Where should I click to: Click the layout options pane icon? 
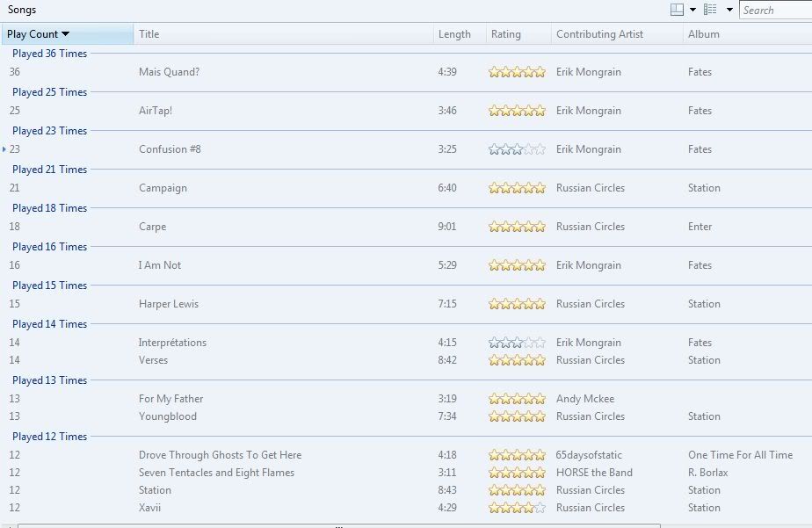tap(677, 10)
